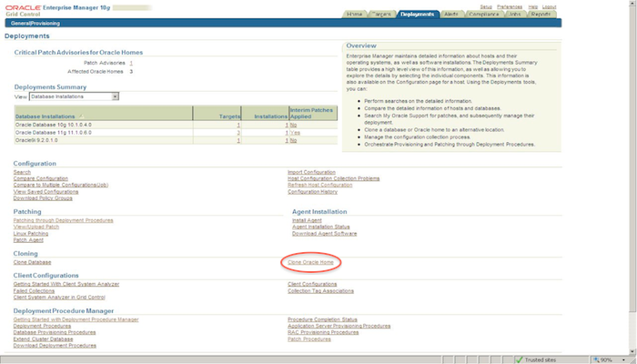This screenshot has height=364, width=637.
Task: Go to the Jobs tab
Action: [x=515, y=15]
